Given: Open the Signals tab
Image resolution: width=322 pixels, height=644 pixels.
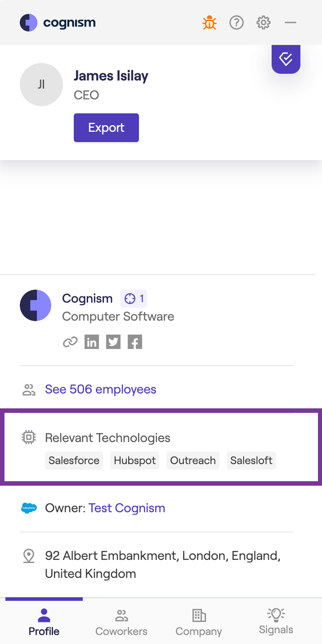Looking at the screenshot, I should tap(276, 622).
